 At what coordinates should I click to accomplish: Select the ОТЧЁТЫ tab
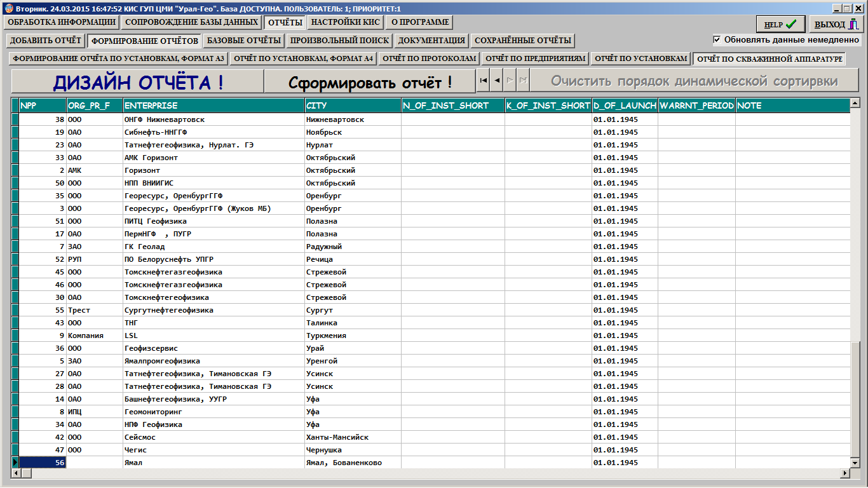pyautogui.click(x=285, y=23)
